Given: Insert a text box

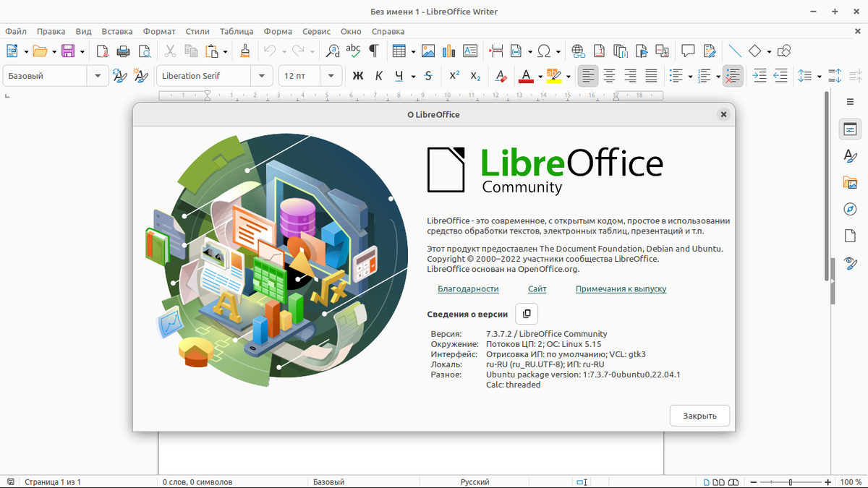Looking at the screenshot, I should [470, 51].
